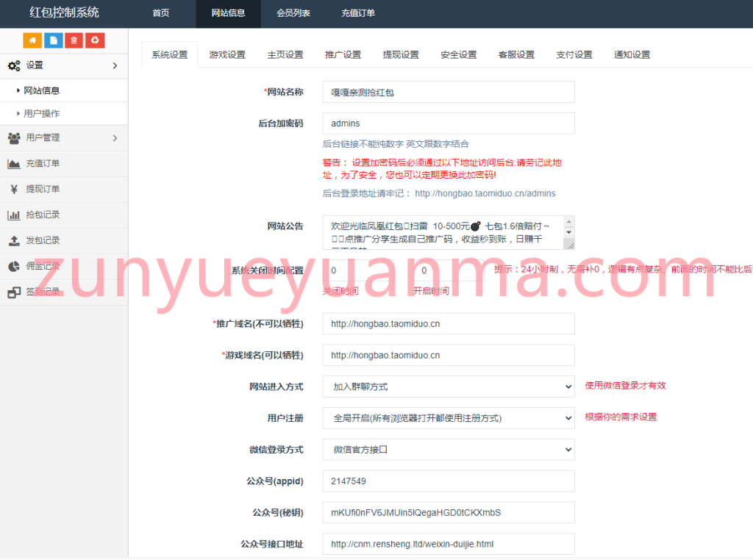Open the 用户注册 dropdown

pos(449,418)
